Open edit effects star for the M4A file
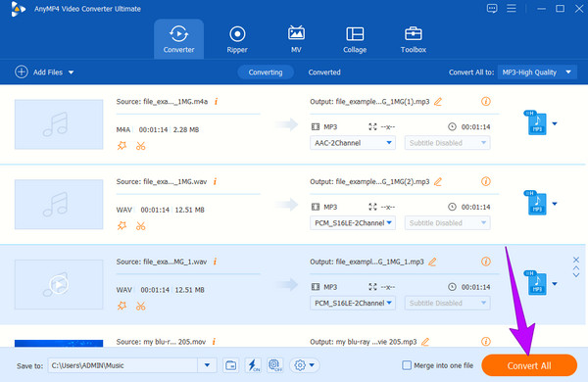 coord(122,145)
